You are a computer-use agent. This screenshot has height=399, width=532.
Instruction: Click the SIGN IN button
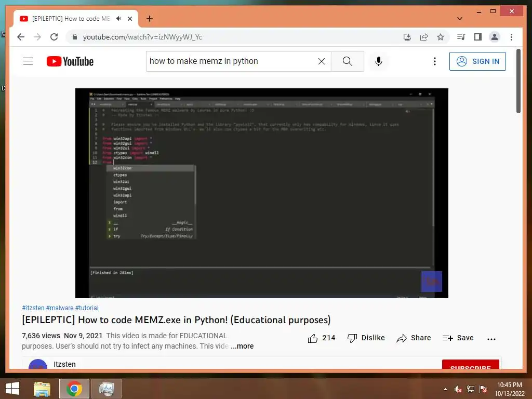pyautogui.click(x=477, y=61)
